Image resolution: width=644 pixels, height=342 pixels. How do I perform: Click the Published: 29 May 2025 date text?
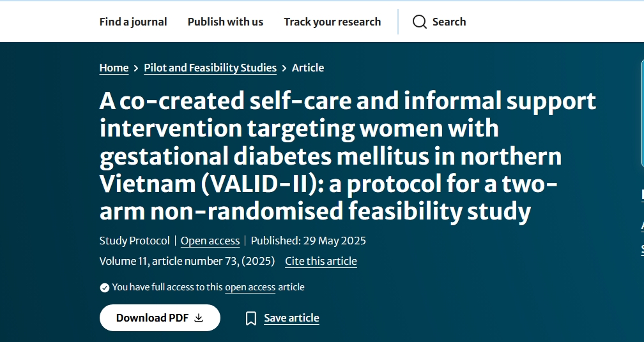point(308,241)
